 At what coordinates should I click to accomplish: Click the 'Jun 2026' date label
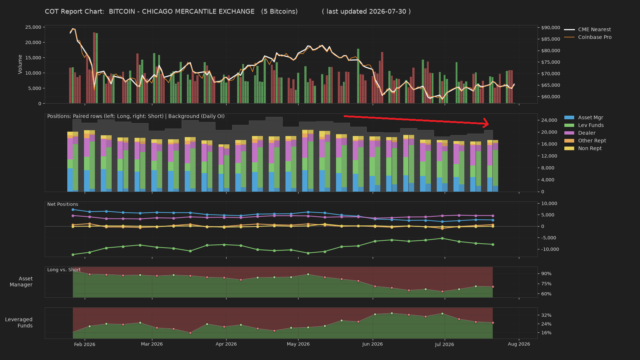click(372, 344)
